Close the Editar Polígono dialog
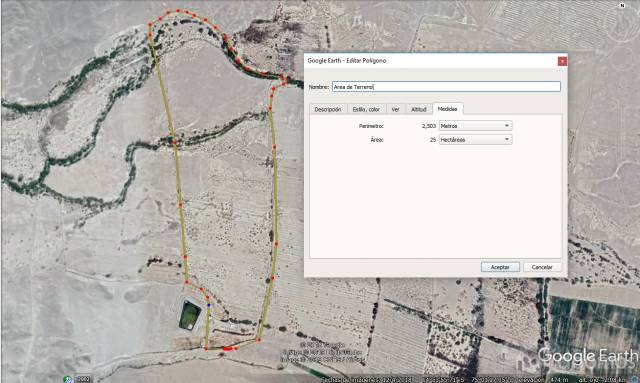Image resolution: width=640 pixels, height=383 pixels. click(562, 61)
